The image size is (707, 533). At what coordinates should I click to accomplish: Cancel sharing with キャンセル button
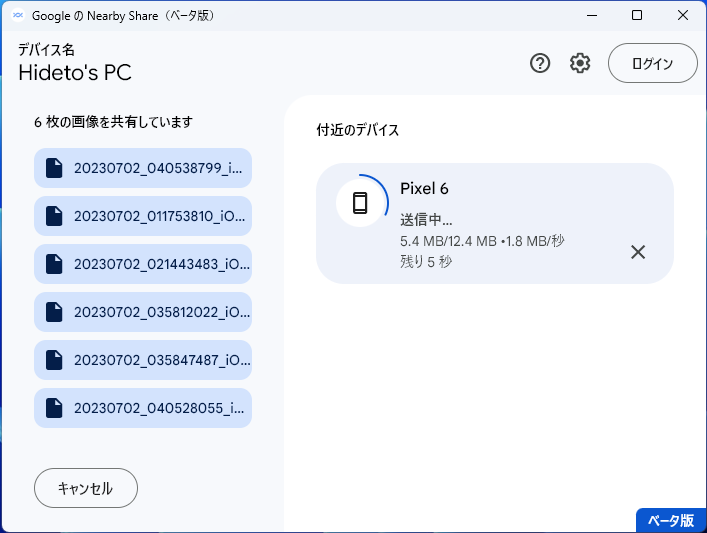[x=86, y=488]
